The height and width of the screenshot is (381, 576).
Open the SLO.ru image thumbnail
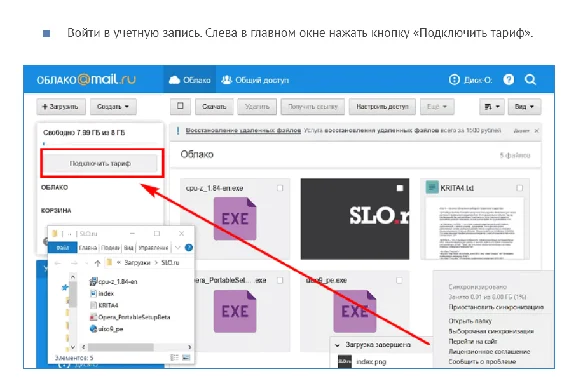(355, 219)
